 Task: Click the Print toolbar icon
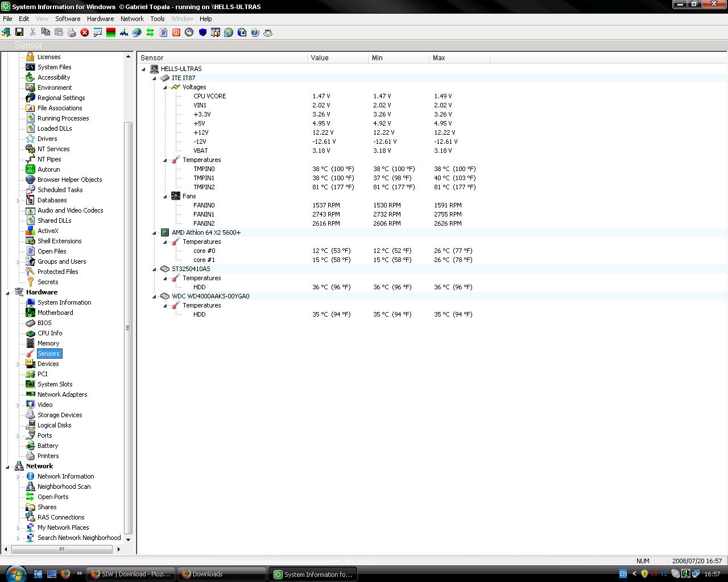tap(71, 32)
